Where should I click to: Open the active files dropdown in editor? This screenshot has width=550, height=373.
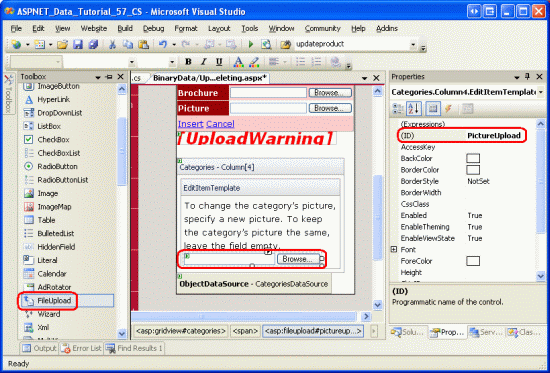pyautogui.click(x=365, y=78)
